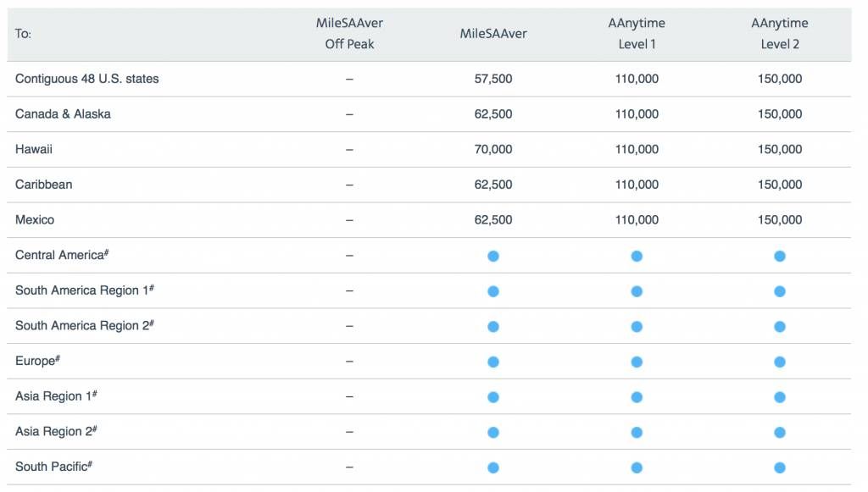Click the 'MileSAAver Off Peak' column header
Screen dimensions: 868x492
coord(349,34)
